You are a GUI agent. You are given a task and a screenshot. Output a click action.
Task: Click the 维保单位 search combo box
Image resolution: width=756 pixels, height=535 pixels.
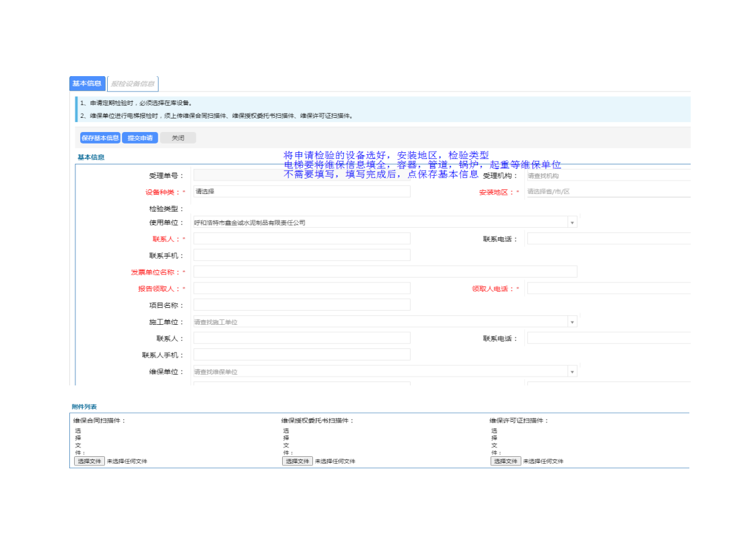380,371
